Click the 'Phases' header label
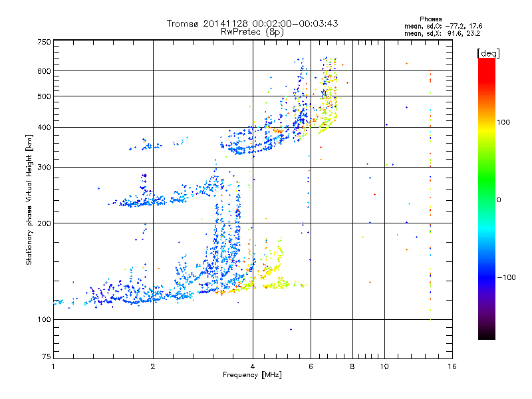 point(430,19)
